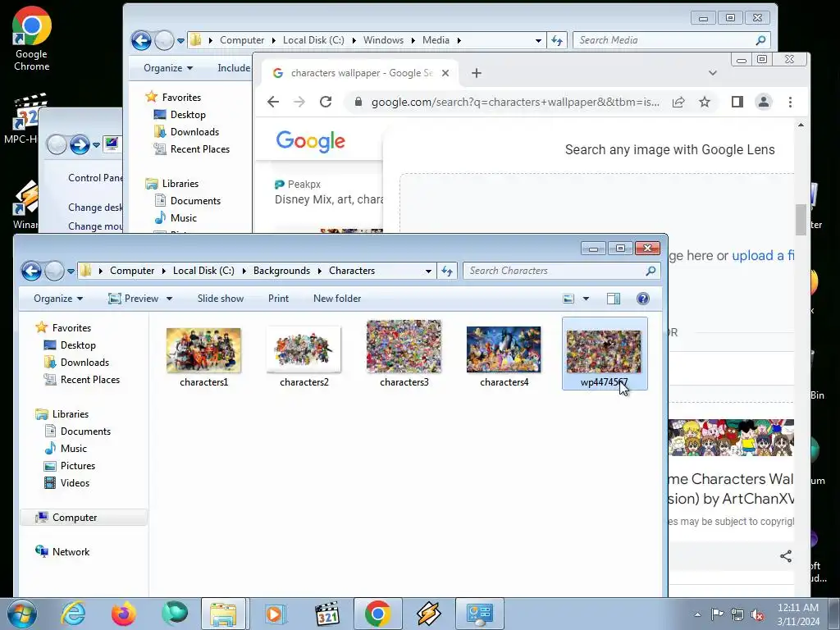Open new tab in Chrome
The width and height of the screenshot is (840, 630).
477,73
